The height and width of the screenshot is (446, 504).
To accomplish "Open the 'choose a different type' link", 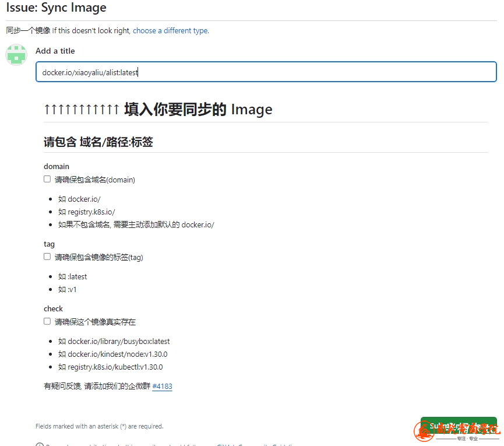I will (x=171, y=30).
